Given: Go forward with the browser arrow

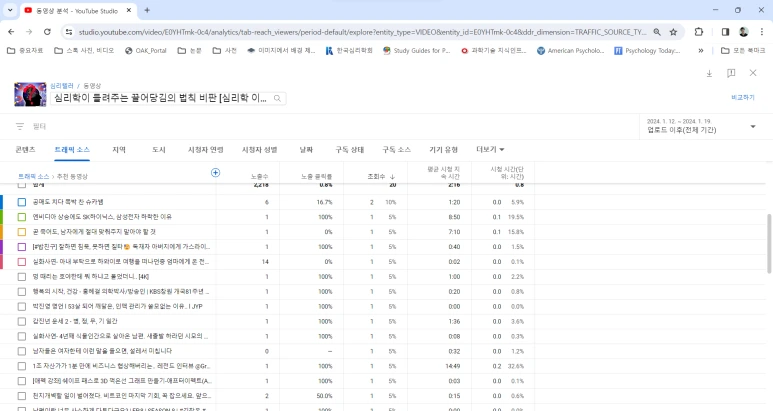Looking at the screenshot, I should (x=29, y=32).
